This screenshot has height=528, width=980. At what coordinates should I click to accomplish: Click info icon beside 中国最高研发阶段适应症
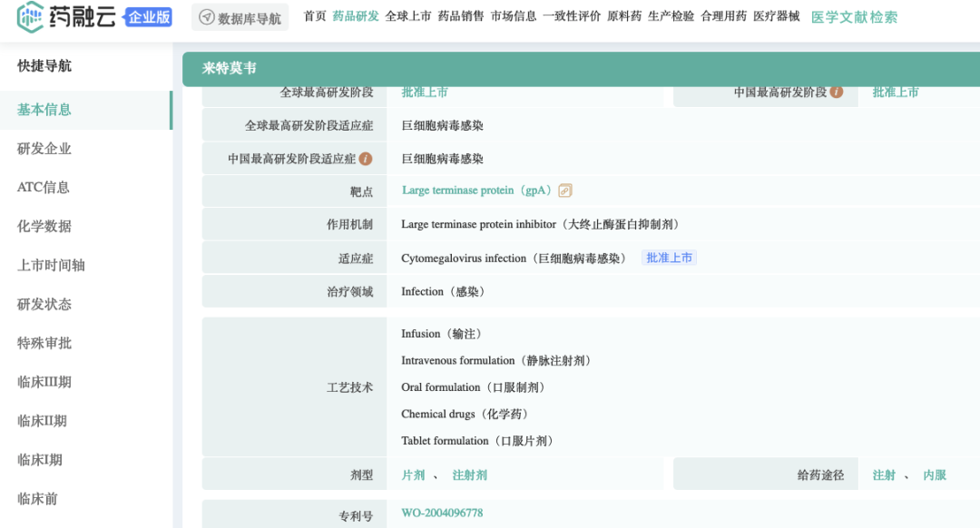[366, 159]
